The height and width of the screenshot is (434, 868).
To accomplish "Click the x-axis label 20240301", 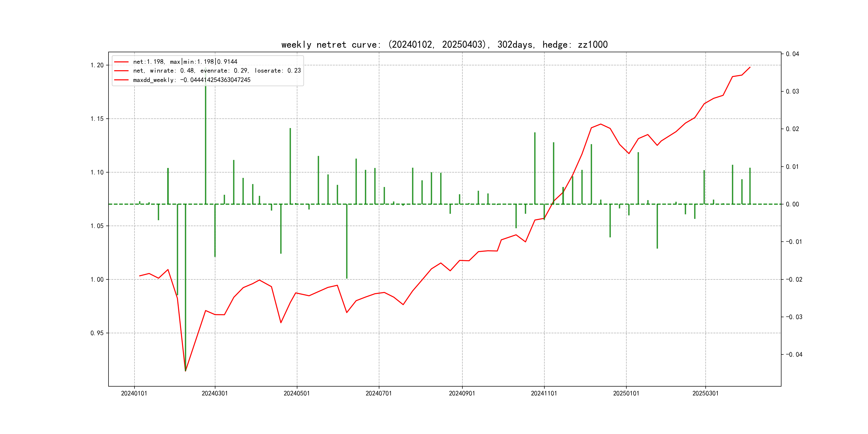I will 215,394.
